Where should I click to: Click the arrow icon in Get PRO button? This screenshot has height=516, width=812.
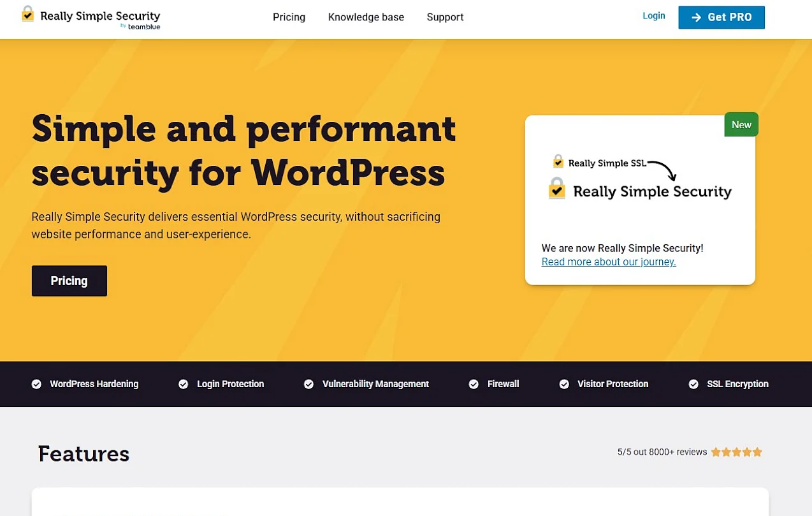click(x=697, y=18)
